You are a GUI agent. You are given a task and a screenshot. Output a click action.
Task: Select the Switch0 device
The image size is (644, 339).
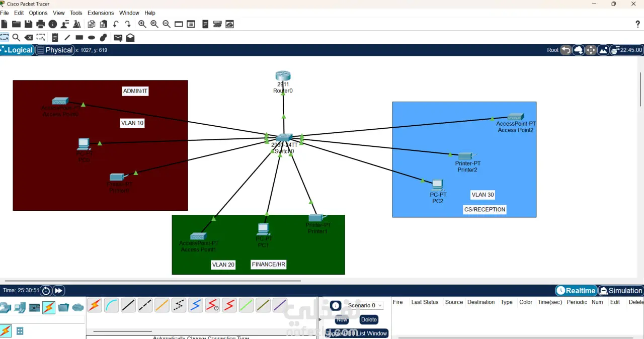(283, 138)
